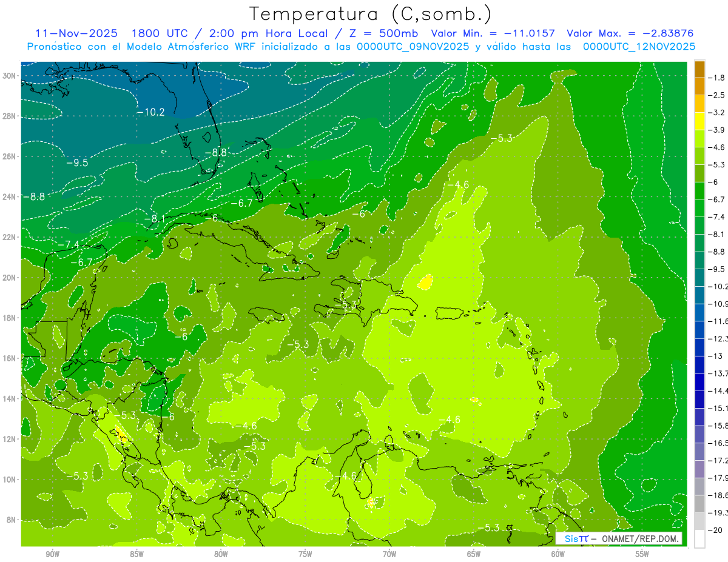Click the yellow swatch between -3.2 and -3.9
Image resolution: width=728 pixels, height=562 pixels.
click(699, 121)
